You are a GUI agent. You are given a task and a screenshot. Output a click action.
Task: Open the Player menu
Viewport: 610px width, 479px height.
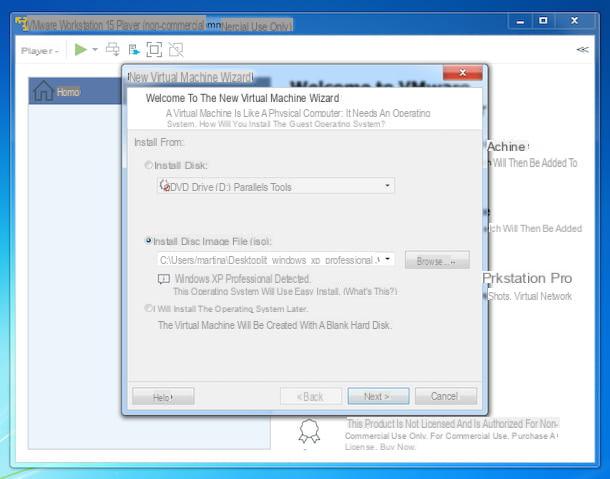pyautogui.click(x=40, y=51)
